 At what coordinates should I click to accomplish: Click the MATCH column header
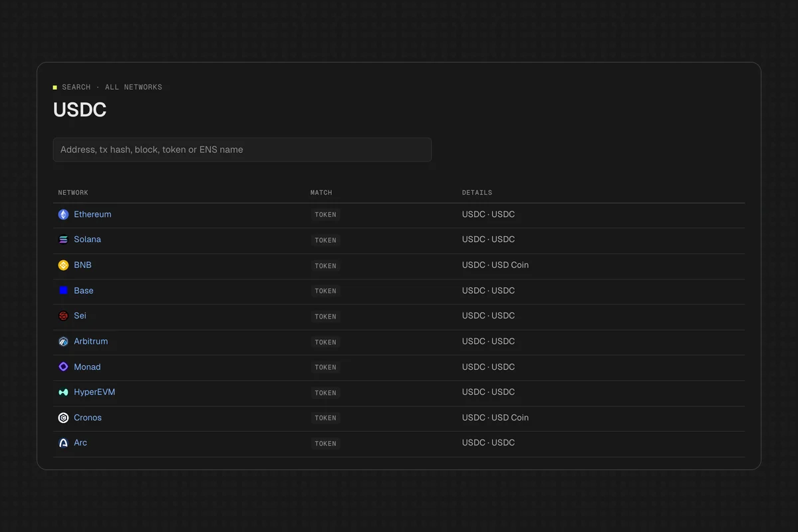[321, 193]
